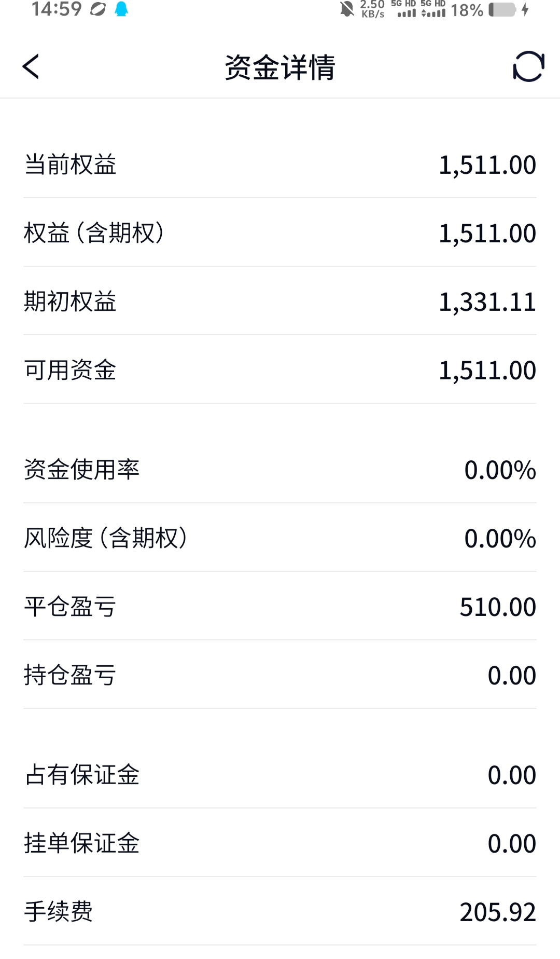Select the 权益(含期权) row
Image resolution: width=560 pixels, height=959 pixels.
coord(280,232)
